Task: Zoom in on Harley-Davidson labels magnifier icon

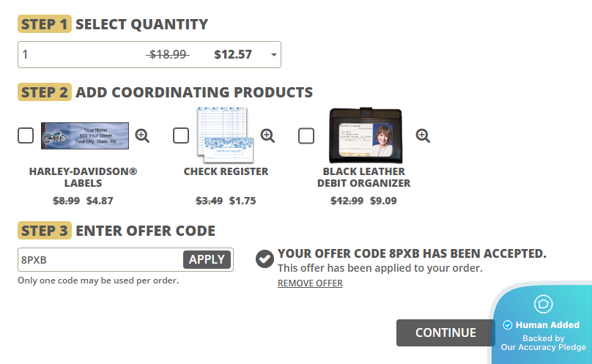Action: (x=142, y=135)
